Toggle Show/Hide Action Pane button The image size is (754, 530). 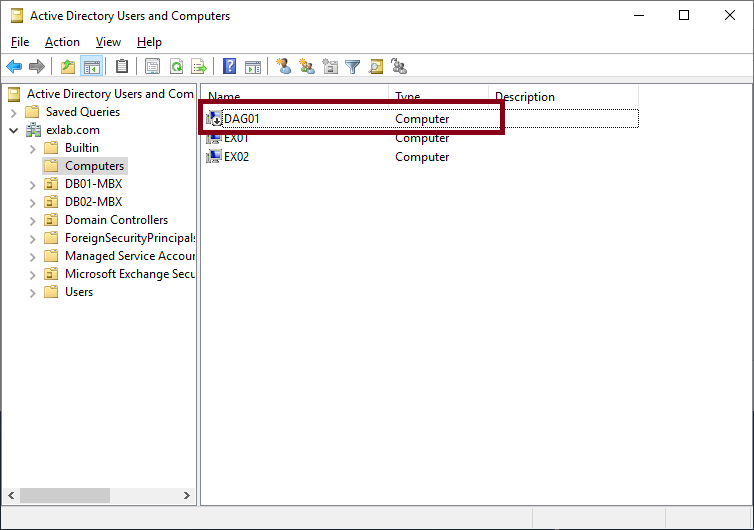[x=253, y=66]
